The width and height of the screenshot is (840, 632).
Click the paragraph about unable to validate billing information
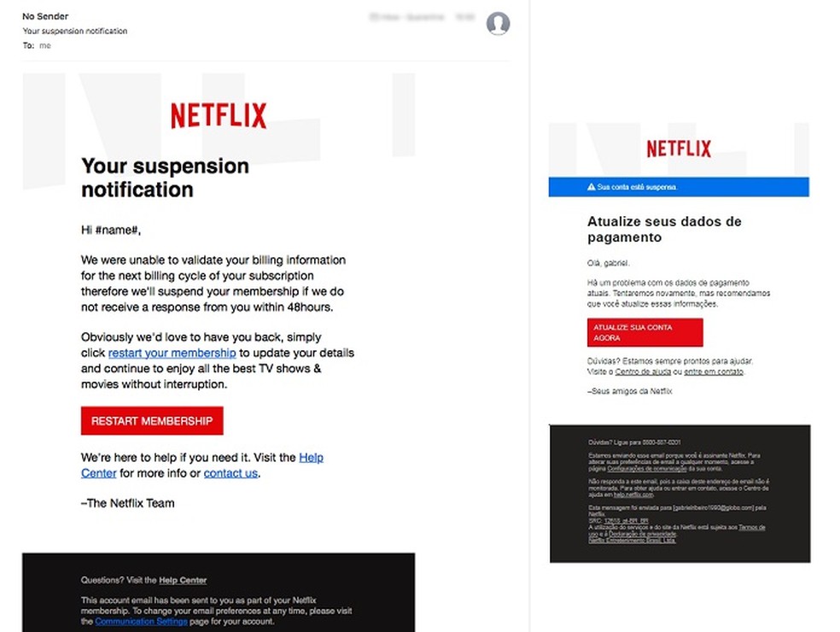(x=213, y=284)
